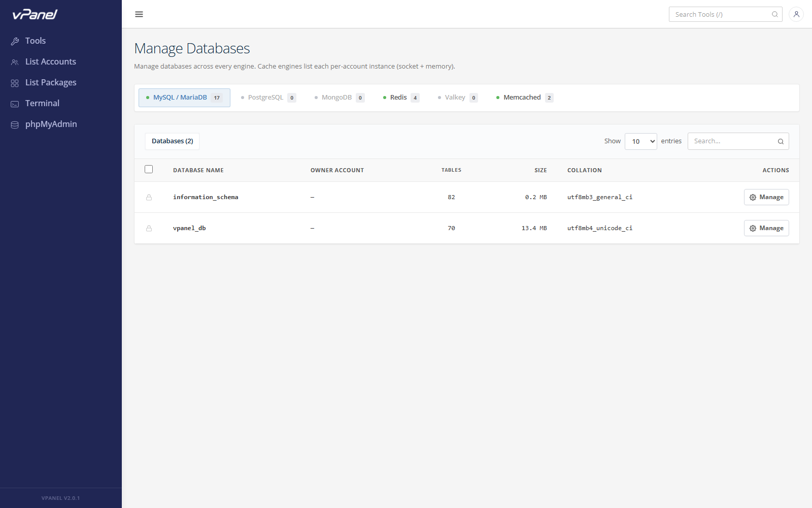Click the utf8mb4_unicode_ci collation value
The height and width of the screenshot is (508, 812).
click(x=600, y=228)
